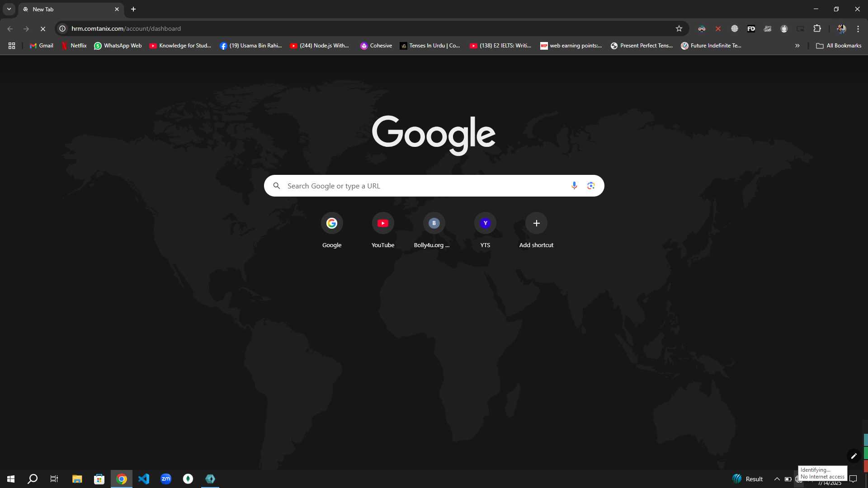Open MongoDB Compass leaf icon on taskbar

[188, 479]
